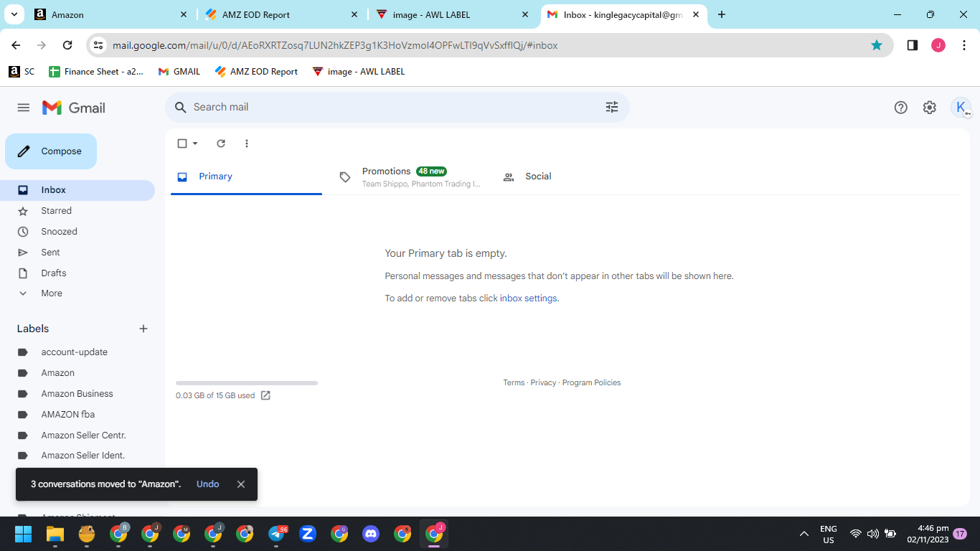
Task: Click the bookmark star icon
Action: 877,45
